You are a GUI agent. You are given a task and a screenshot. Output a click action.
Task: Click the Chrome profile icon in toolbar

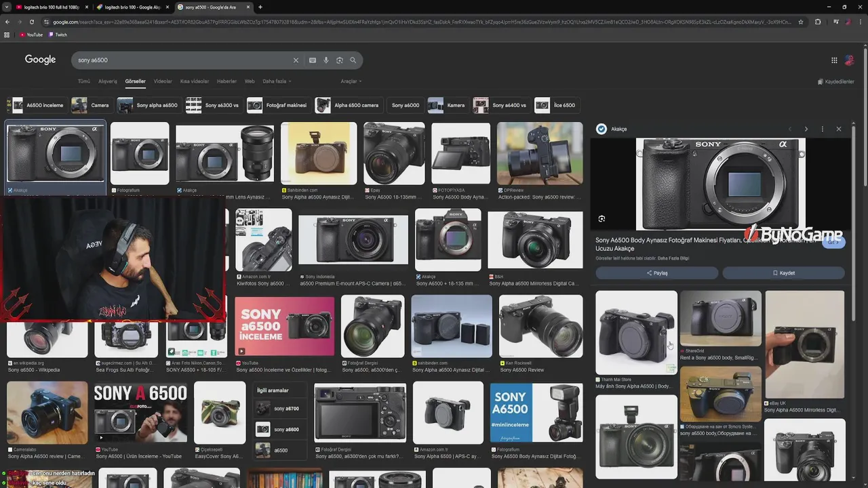[848, 22]
